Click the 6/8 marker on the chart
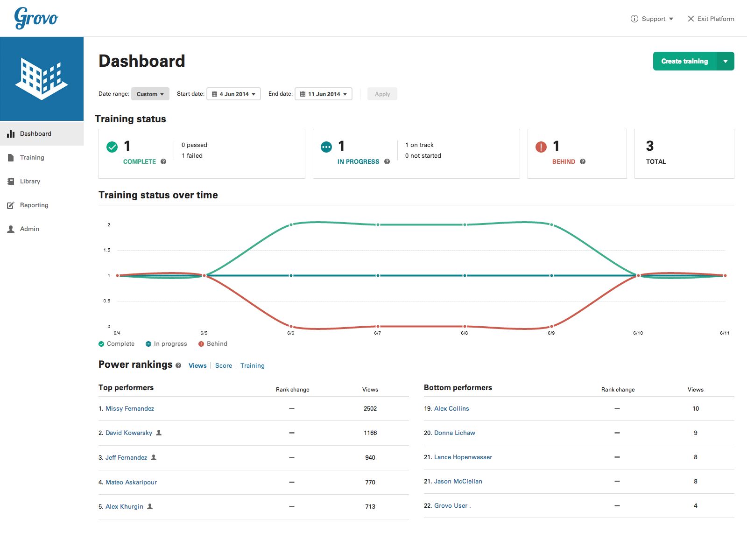This screenshot has height=560, width=747. click(464, 275)
